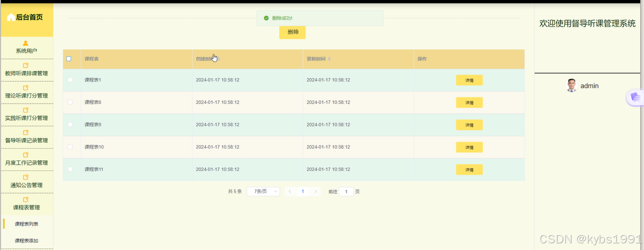Go to next page arrow
This screenshot has height=250, width=644.
316,191
